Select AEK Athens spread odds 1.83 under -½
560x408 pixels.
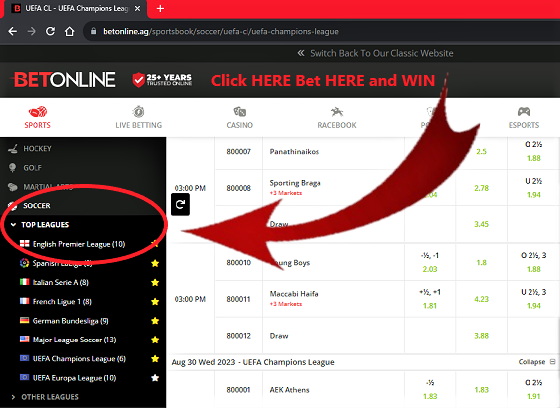(x=430, y=396)
